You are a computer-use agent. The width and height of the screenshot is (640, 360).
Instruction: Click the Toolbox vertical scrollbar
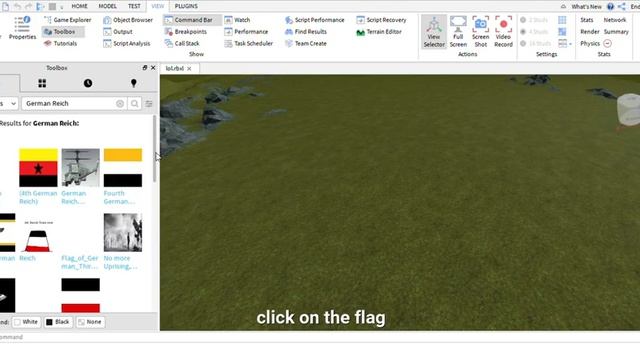coord(154,149)
